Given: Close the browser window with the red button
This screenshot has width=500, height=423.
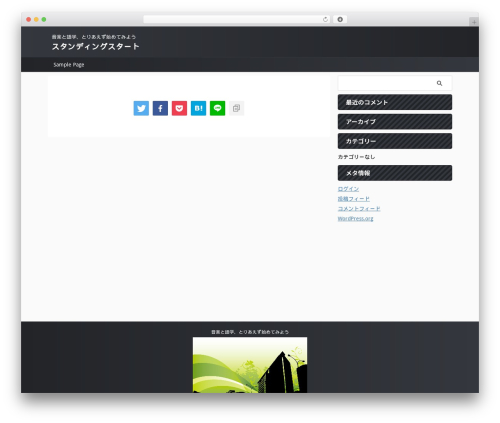Looking at the screenshot, I should pyautogui.click(x=29, y=20).
